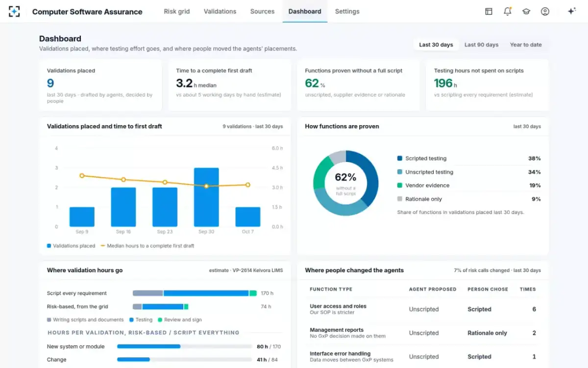Select the Last 30 days range
Viewport: 588px width, 368px height.
(436, 45)
